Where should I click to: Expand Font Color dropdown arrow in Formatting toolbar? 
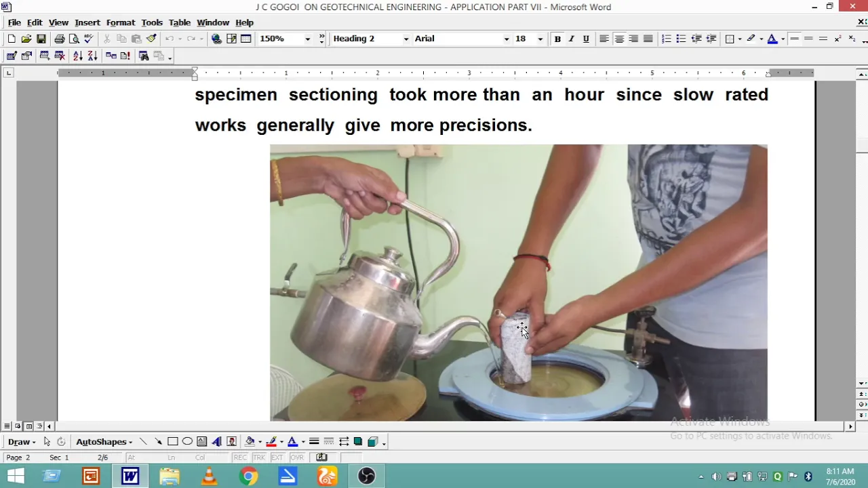[x=783, y=39]
